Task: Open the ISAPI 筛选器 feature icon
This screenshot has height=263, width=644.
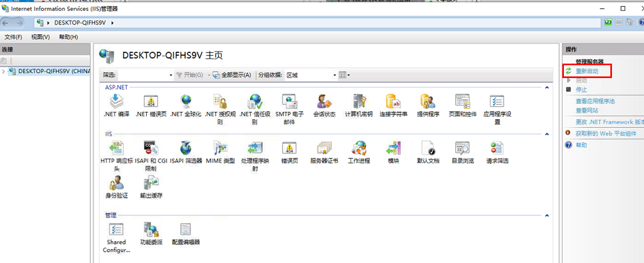Action: 185,148
